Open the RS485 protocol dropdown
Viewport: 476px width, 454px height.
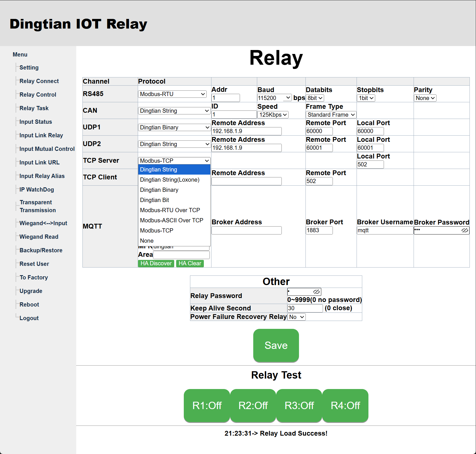(173, 94)
